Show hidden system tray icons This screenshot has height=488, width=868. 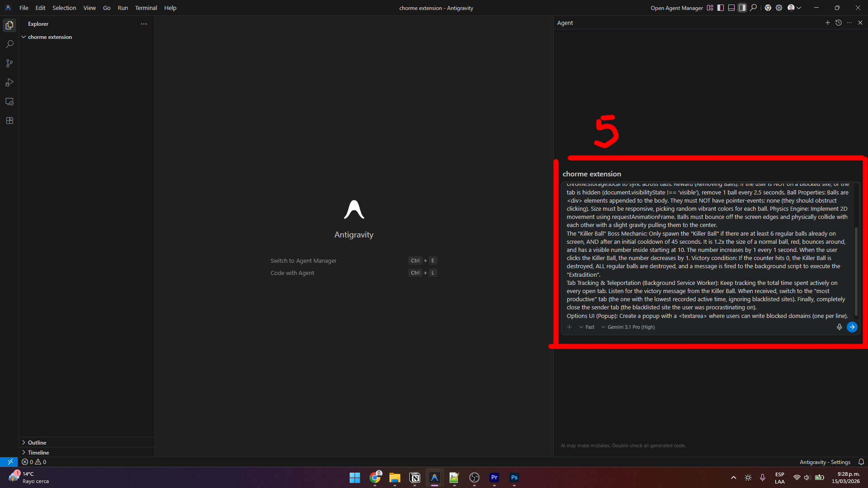point(734,478)
